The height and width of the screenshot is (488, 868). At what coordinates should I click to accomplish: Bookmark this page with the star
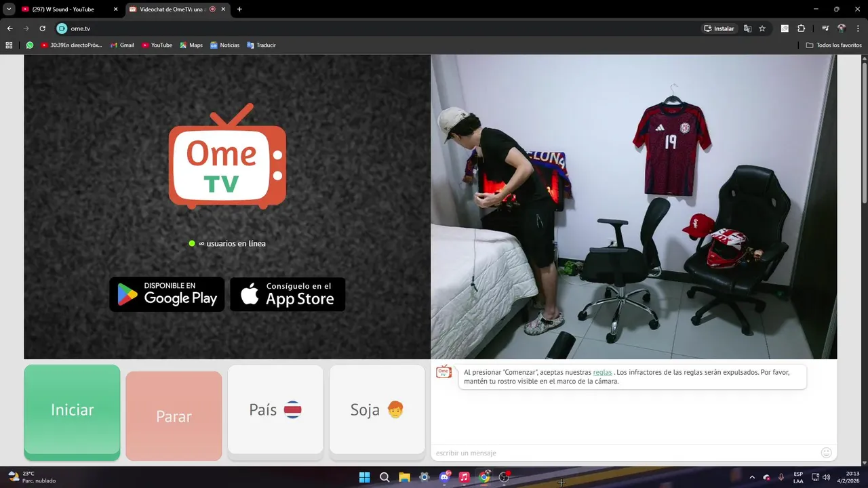point(762,28)
